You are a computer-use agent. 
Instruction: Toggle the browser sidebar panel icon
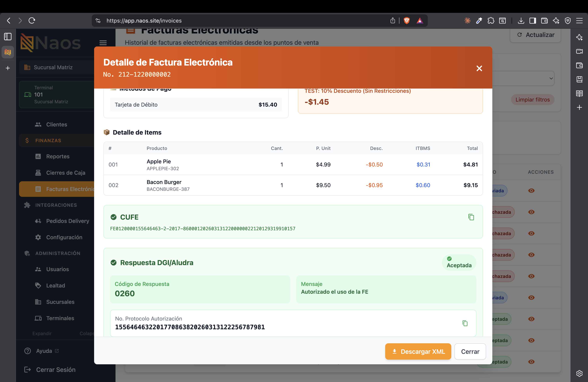click(533, 20)
